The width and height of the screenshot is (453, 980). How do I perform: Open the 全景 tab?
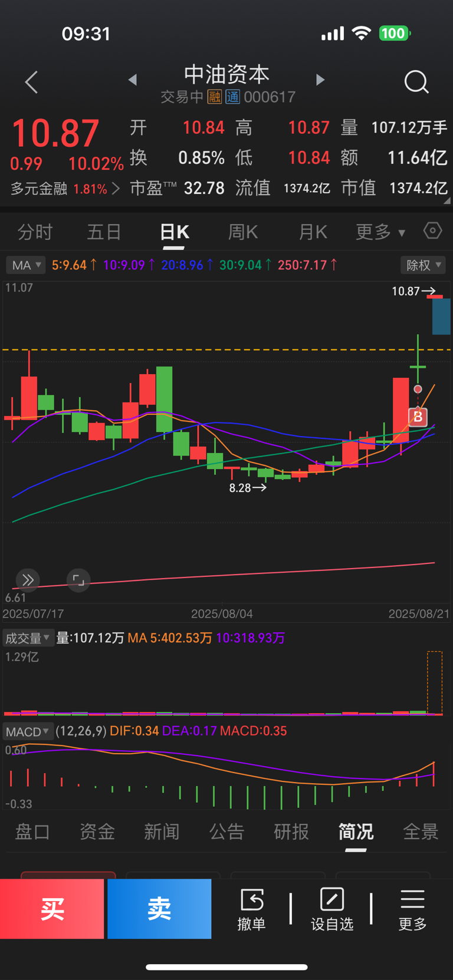tap(421, 831)
